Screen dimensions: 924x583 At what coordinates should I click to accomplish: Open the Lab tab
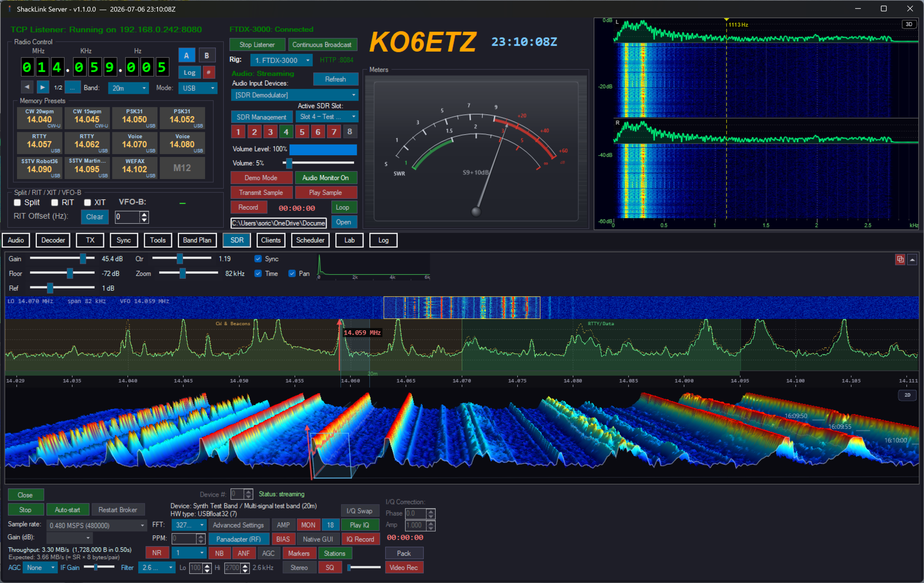pos(349,240)
